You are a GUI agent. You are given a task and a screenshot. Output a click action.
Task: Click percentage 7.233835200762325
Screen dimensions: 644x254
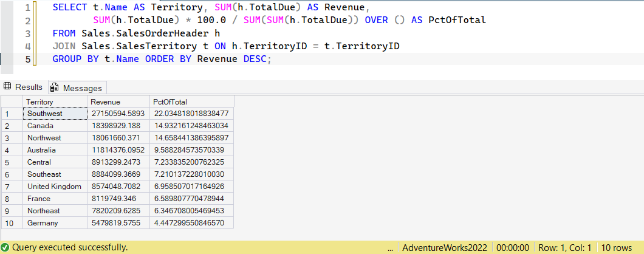coord(192,162)
